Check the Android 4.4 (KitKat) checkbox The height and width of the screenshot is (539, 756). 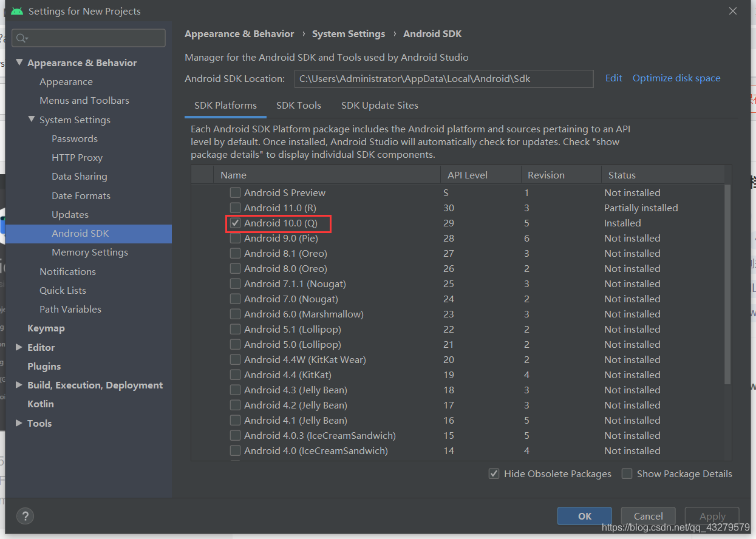[235, 375]
